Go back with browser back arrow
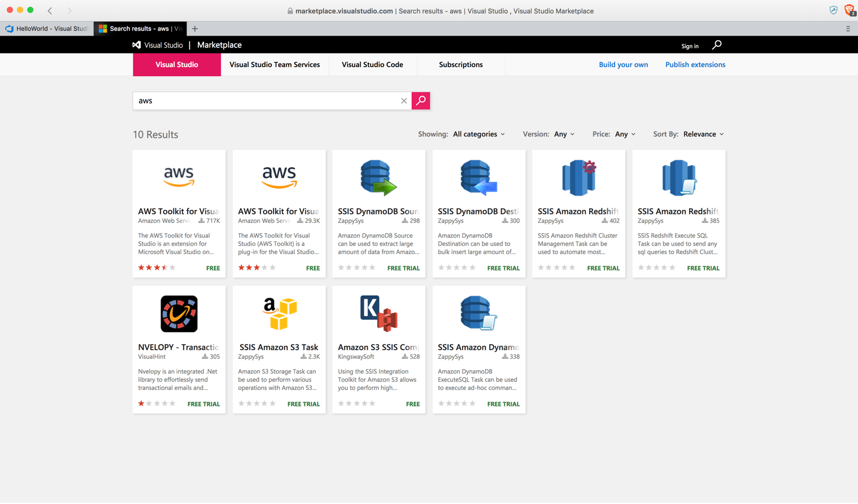 point(50,10)
